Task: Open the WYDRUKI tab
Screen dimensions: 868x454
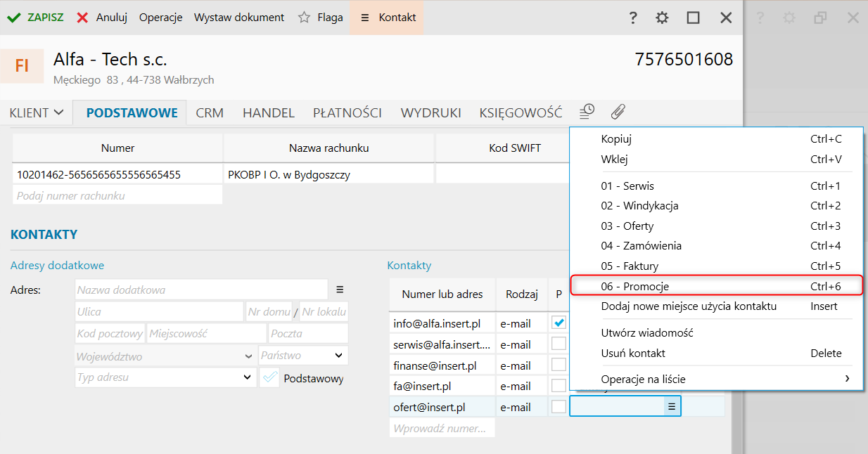Action: click(x=431, y=112)
